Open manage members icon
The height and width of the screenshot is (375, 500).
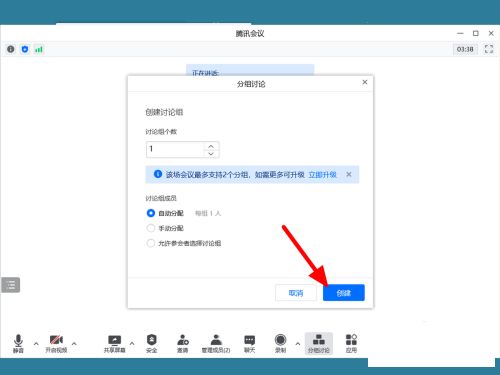(x=216, y=340)
